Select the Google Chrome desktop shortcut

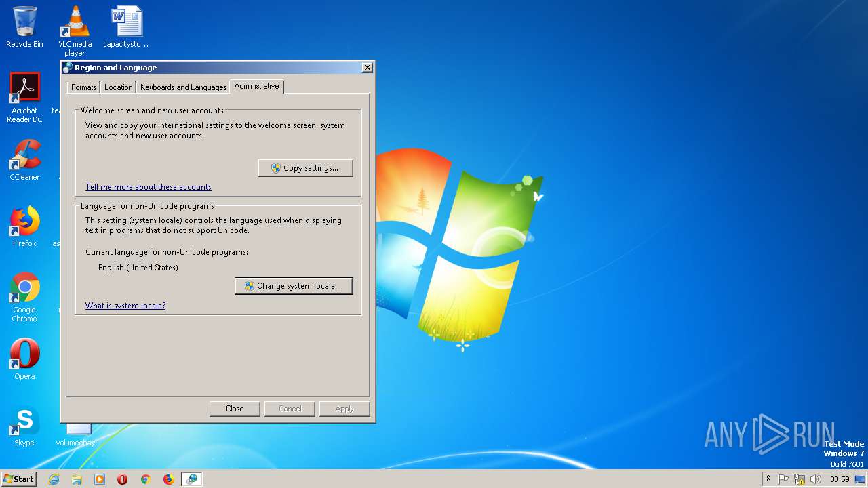point(24,297)
